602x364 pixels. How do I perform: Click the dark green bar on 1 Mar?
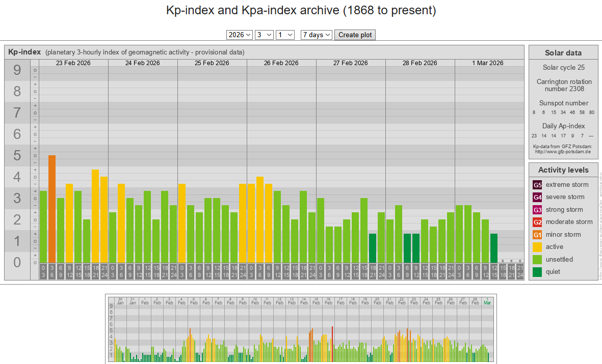coord(493,248)
